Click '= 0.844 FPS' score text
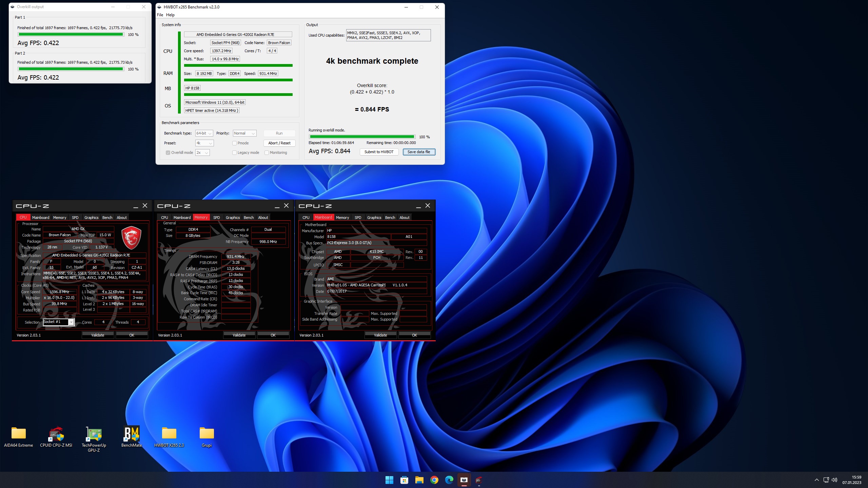 click(x=372, y=109)
